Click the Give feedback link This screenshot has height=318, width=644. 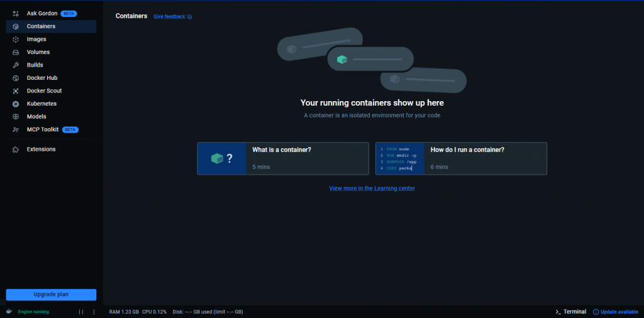(169, 17)
